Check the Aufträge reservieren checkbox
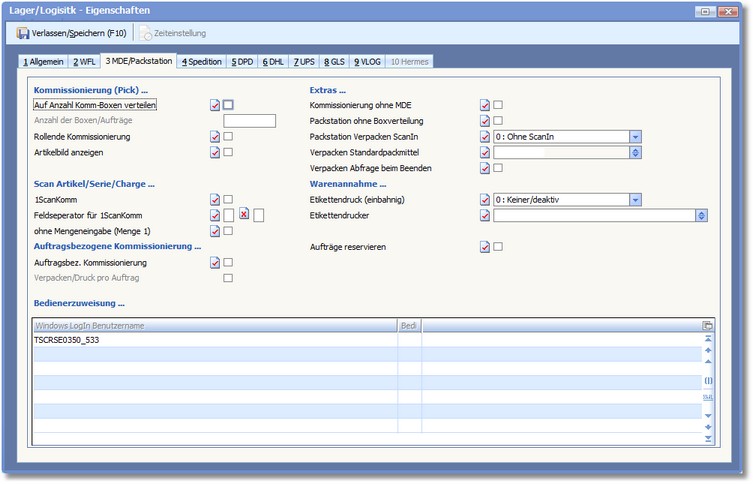 [498, 247]
